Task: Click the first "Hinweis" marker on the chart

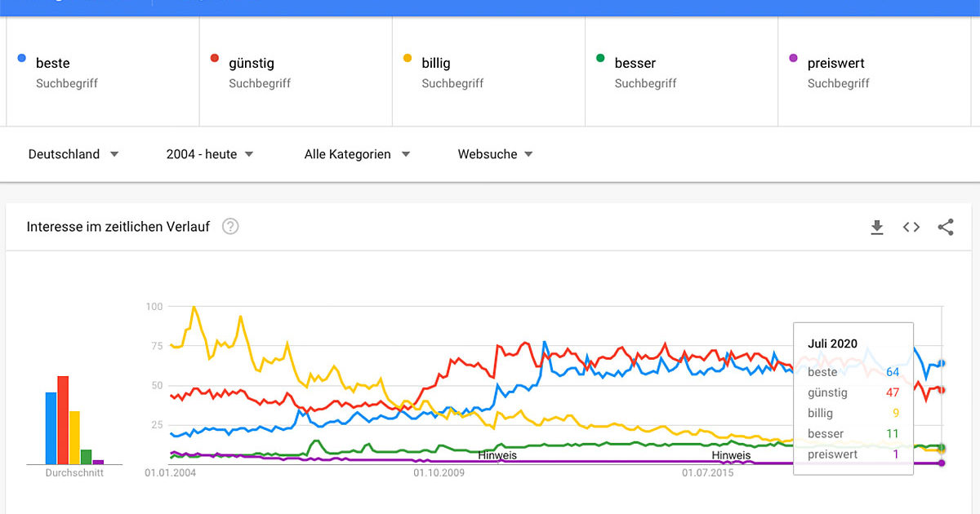Action: [x=498, y=455]
